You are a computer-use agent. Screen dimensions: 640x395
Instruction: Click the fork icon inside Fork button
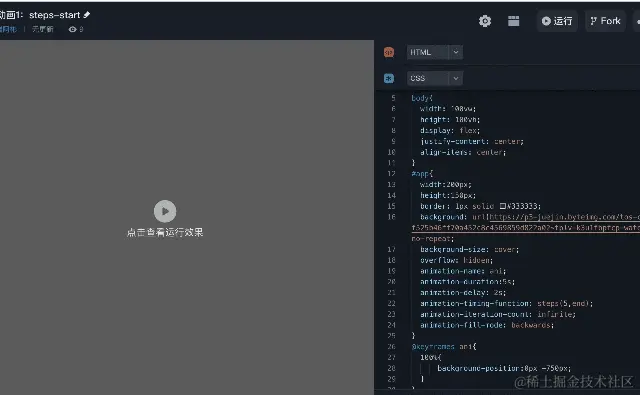593,21
